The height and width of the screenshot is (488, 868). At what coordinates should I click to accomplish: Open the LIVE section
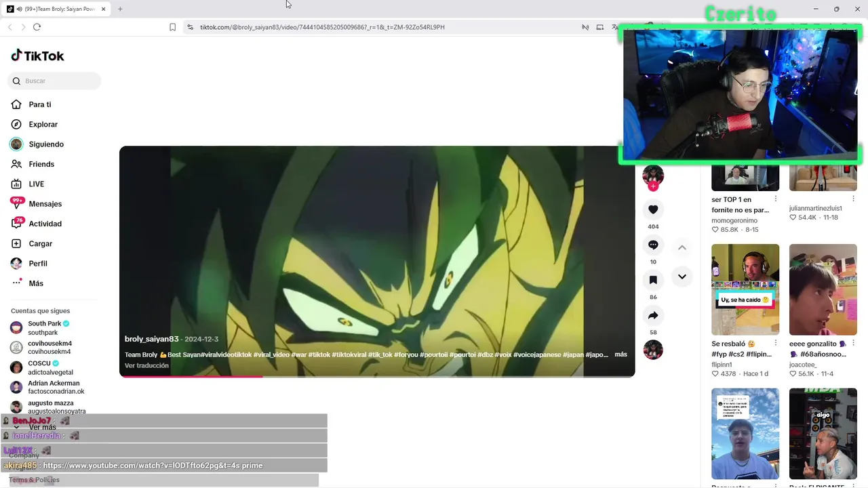tap(36, 184)
